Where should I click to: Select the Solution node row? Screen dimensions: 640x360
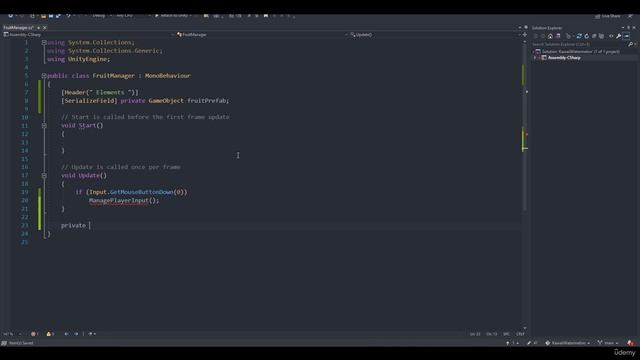click(x=580, y=52)
